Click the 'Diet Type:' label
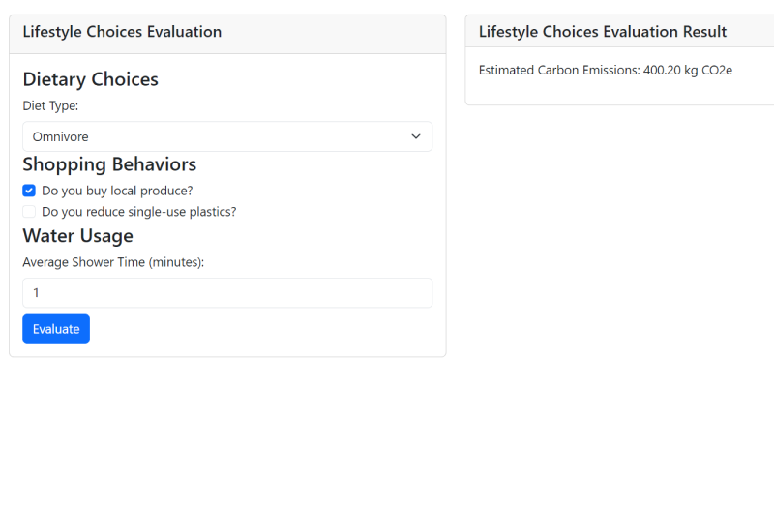Image resolution: width=774 pixels, height=532 pixels. pos(50,105)
